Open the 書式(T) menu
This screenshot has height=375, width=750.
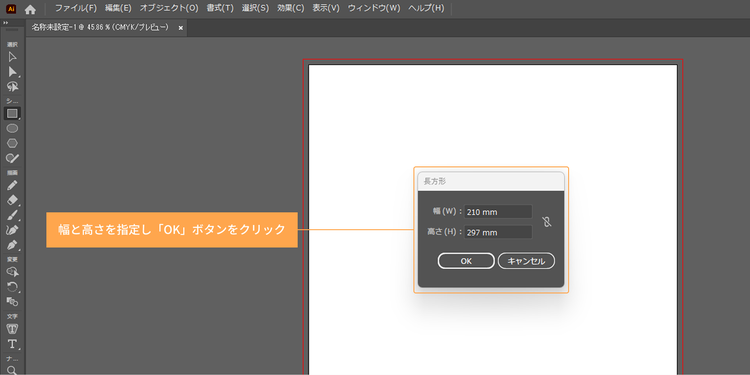221,8
